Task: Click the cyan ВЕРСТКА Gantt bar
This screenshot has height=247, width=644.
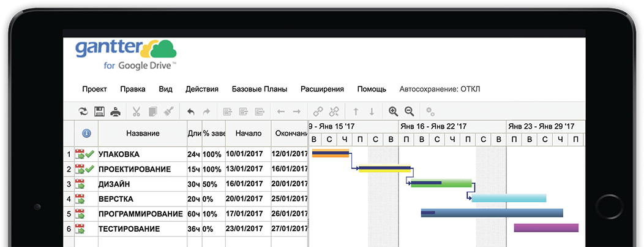Action: click(x=509, y=198)
